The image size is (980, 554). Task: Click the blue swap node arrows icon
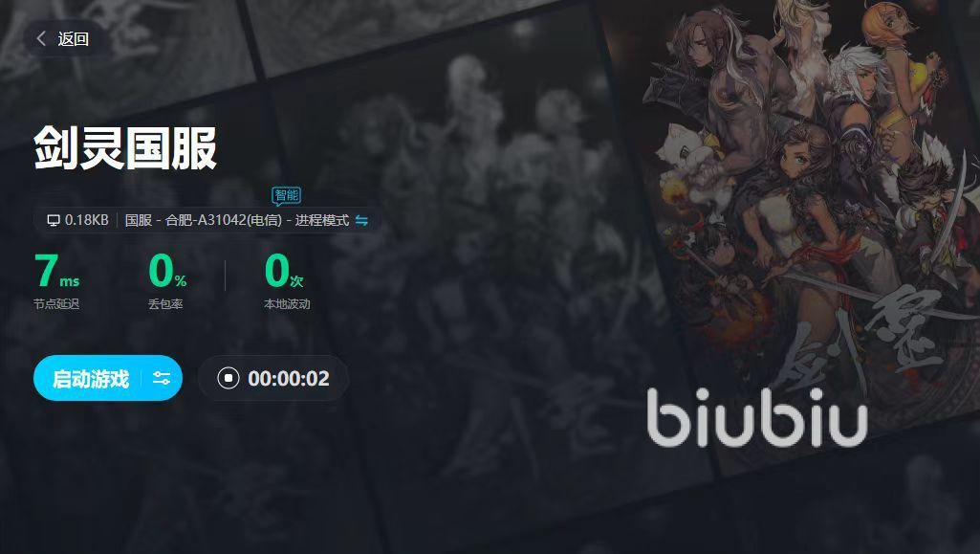click(x=361, y=220)
